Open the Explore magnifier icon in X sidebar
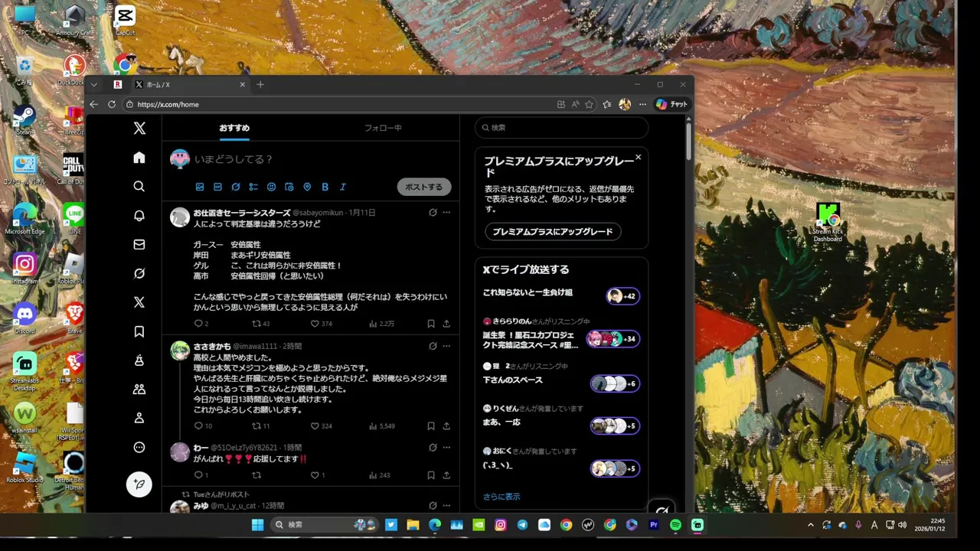This screenshot has width=980, height=551. tap(139, 187)
